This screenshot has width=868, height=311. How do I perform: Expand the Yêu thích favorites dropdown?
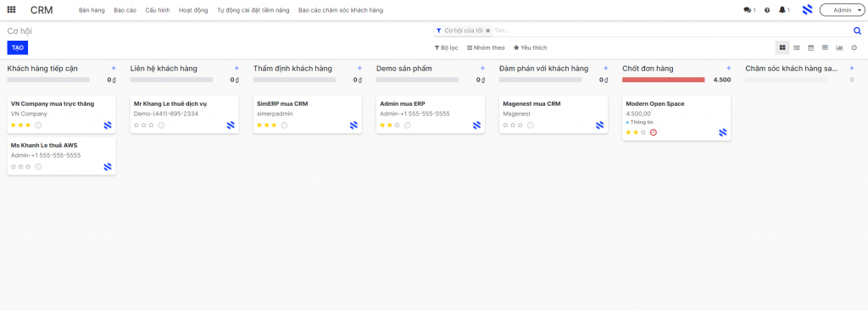point(531,47)
